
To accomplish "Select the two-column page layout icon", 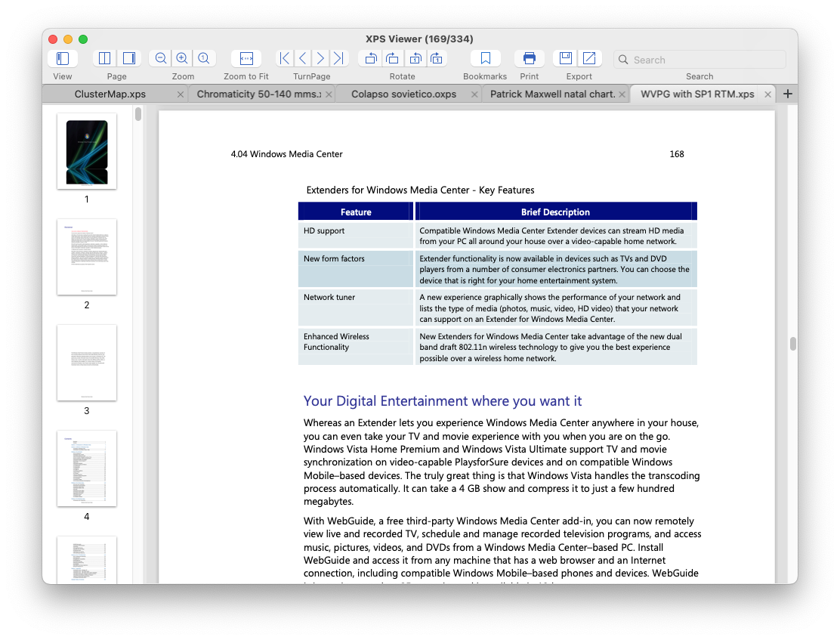I will [105, 58].
